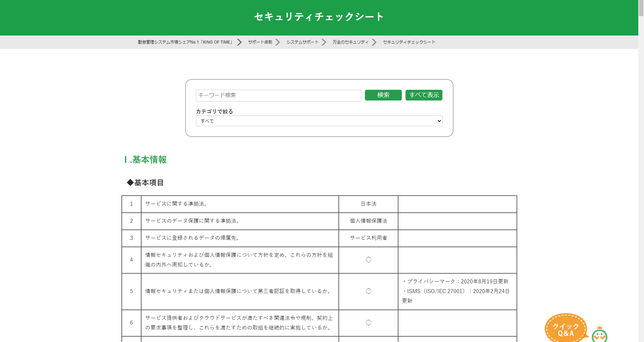Click the ISMS (ISO/IEC 27001) note
The width and height of the screenshot is (644, 342).
pyautogui.click(x=456, y=296)
